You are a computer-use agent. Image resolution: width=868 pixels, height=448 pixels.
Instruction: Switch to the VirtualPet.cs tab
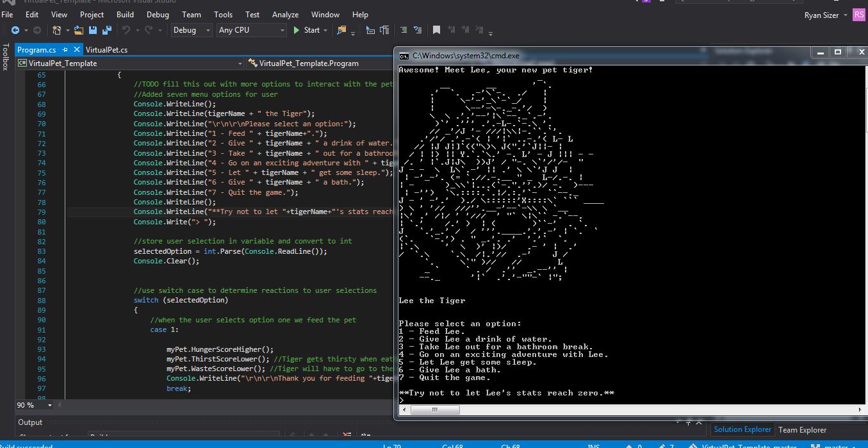(x=106, y=49)
